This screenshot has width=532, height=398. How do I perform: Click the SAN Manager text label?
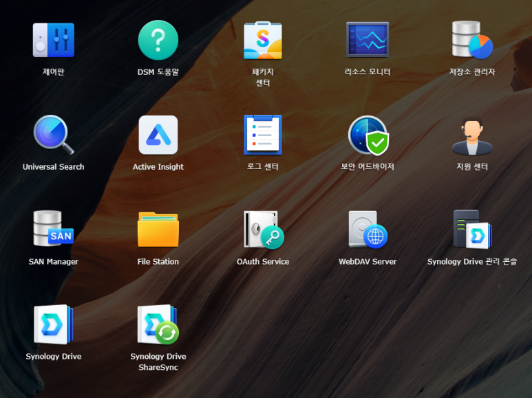pyautogui.click(x=53, y=262)
